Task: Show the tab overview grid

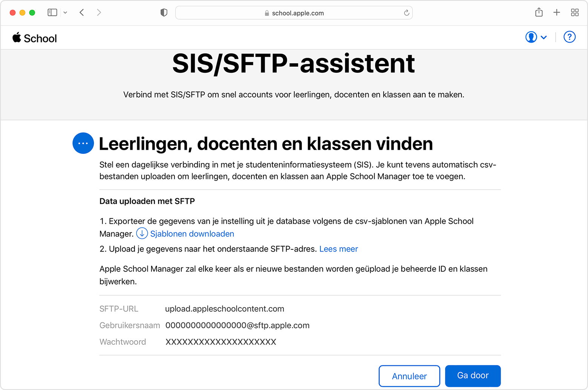Action: (x=574, y=12)
